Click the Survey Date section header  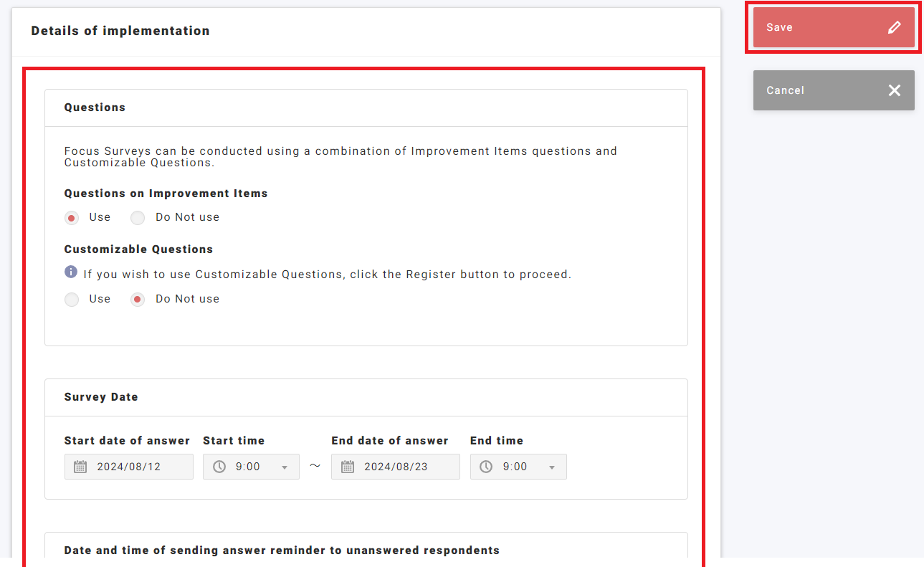tap(101, 397)
